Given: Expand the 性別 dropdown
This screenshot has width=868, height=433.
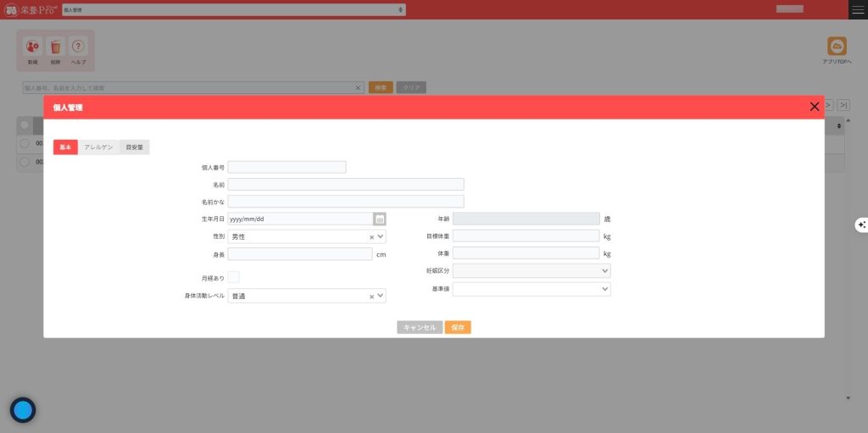Looking at the screenshot, I should [x=381, y=237].
